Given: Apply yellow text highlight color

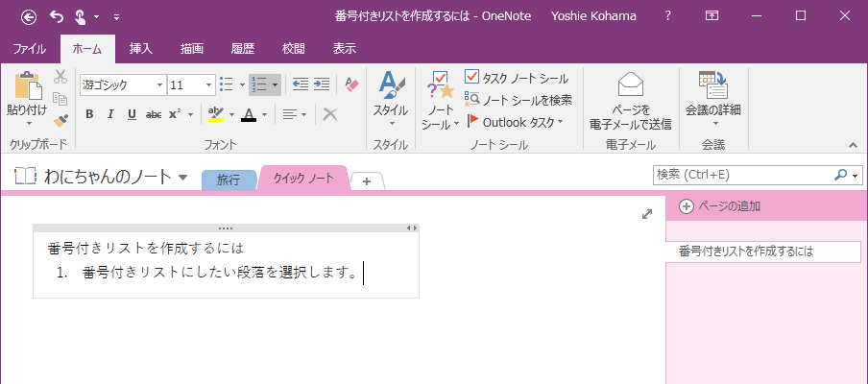Looking at the screenshot, I should click(215, 114).
